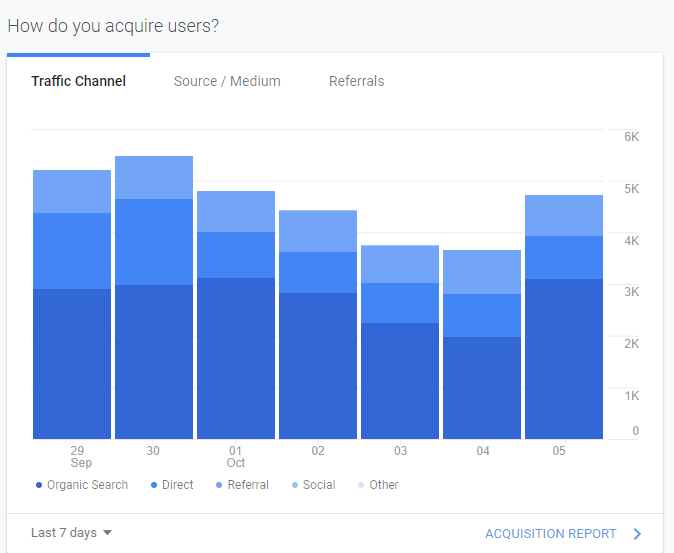
Task: Click the Direct legend dot
Action: [153, 485]
